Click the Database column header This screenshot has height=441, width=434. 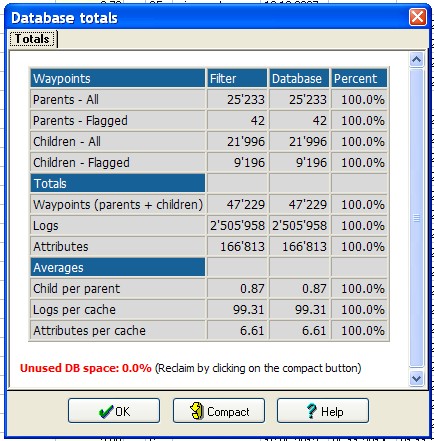[299, 78]
